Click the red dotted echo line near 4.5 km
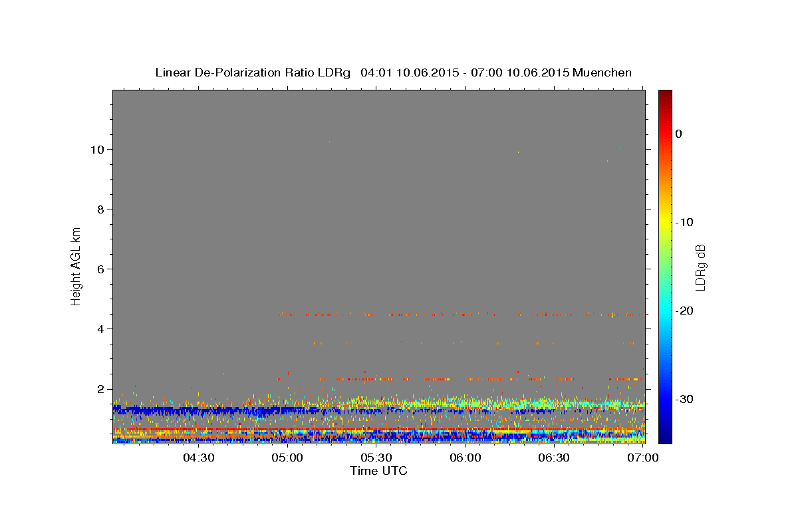The image size is (798, 532). (x=459, y=314)
